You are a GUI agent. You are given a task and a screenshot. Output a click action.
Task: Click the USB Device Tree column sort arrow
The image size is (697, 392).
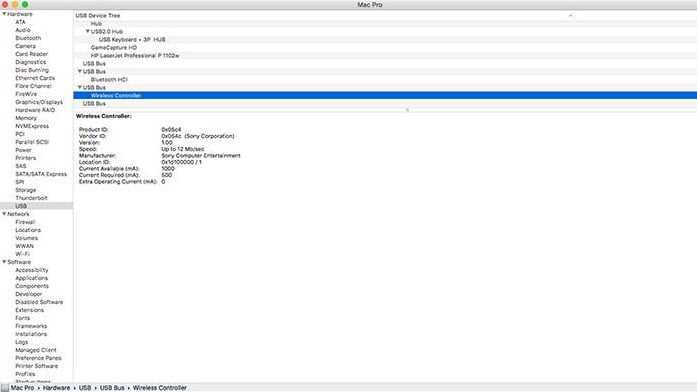coord(570,16)
